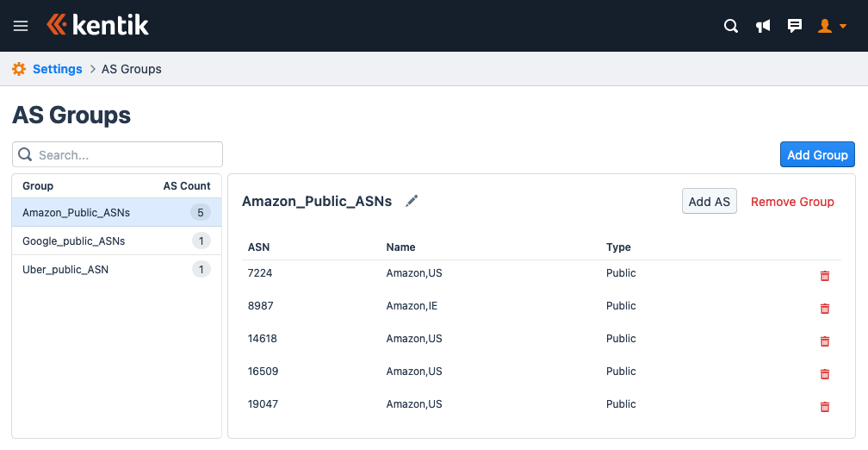This screenshot has width=868, height=450.
Task: Click ASN value 8987
Action: pos(260,305)
